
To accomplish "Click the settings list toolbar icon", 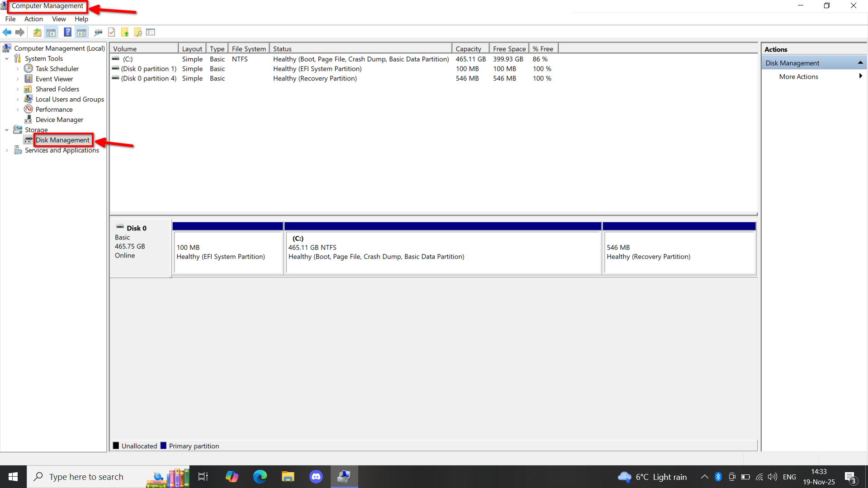I will pos(151,32).
